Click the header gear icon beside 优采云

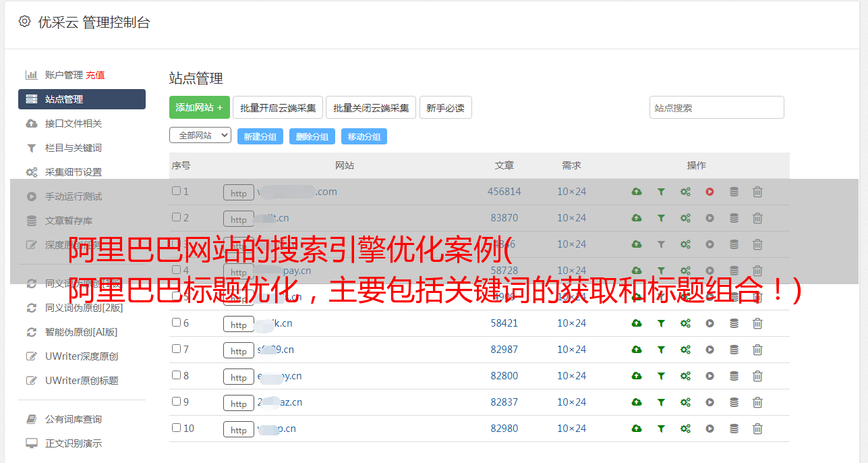click(x=24, y=22)
